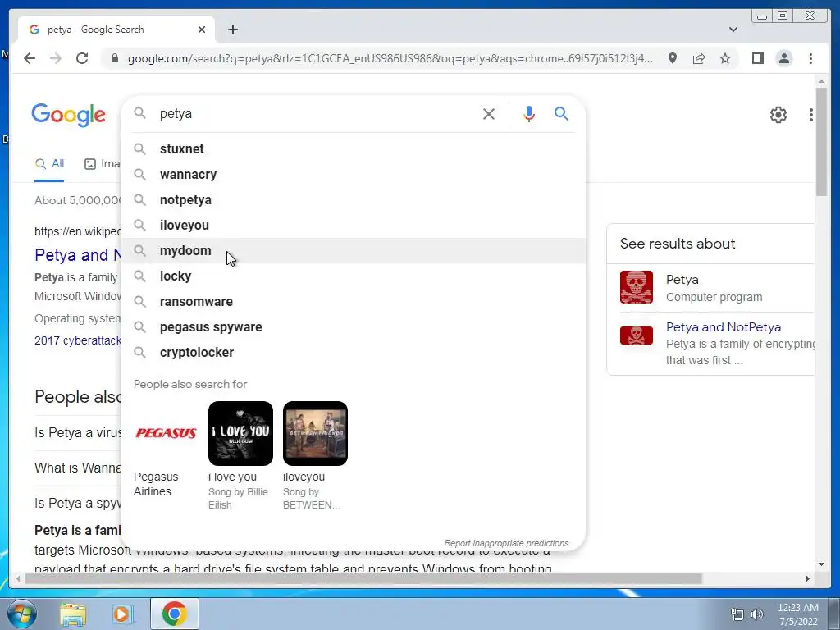
Task: Open Petya and NotPetya side panel link
Action: [x=724, y=326]
